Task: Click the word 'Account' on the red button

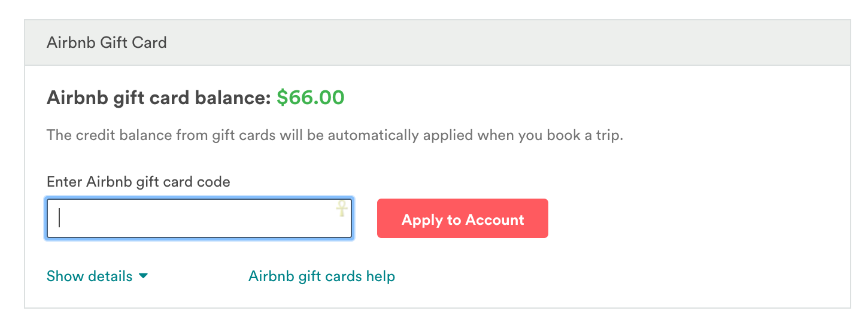Action: pos(494,220)
